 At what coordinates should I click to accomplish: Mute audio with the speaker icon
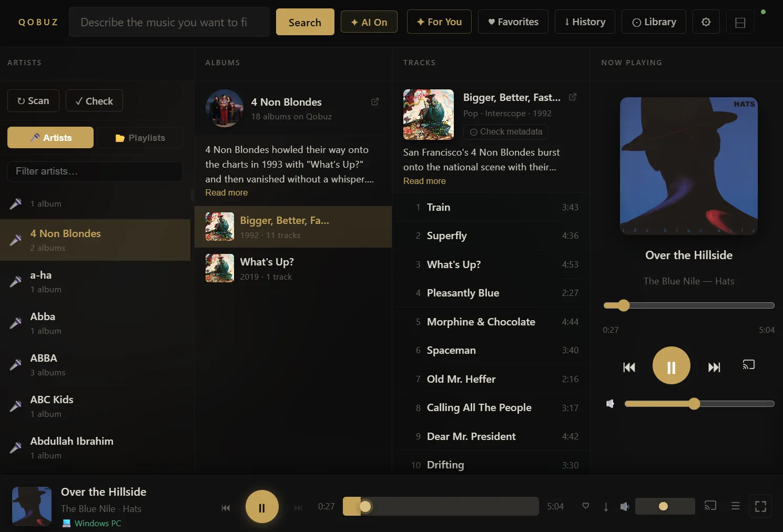click(625, 506)
